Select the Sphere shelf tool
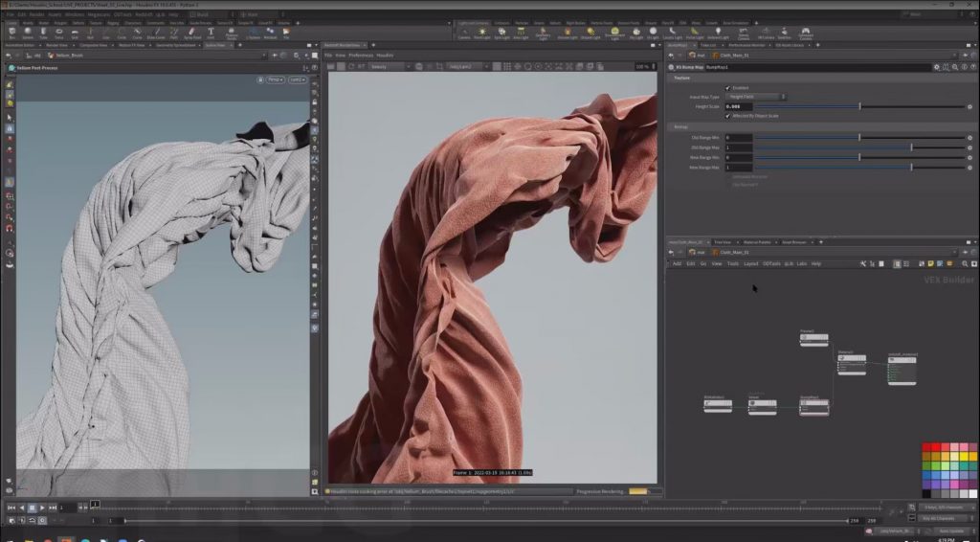Image resolution: width=980 pixels, height=542 pixels. tap(28, 34)
